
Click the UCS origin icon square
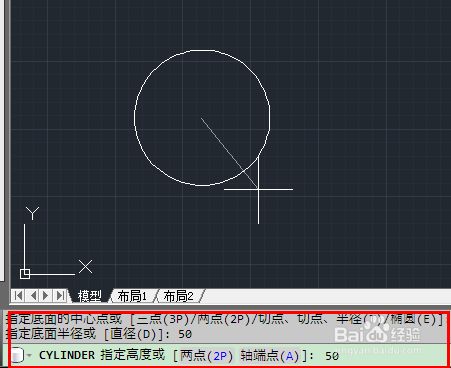pyautogui.click(x=25, y=274)
